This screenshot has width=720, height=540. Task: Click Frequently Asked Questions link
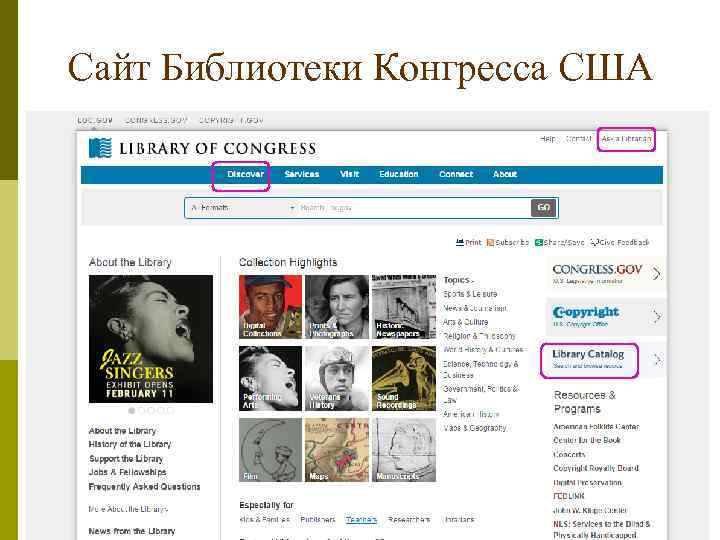point(144,486)
